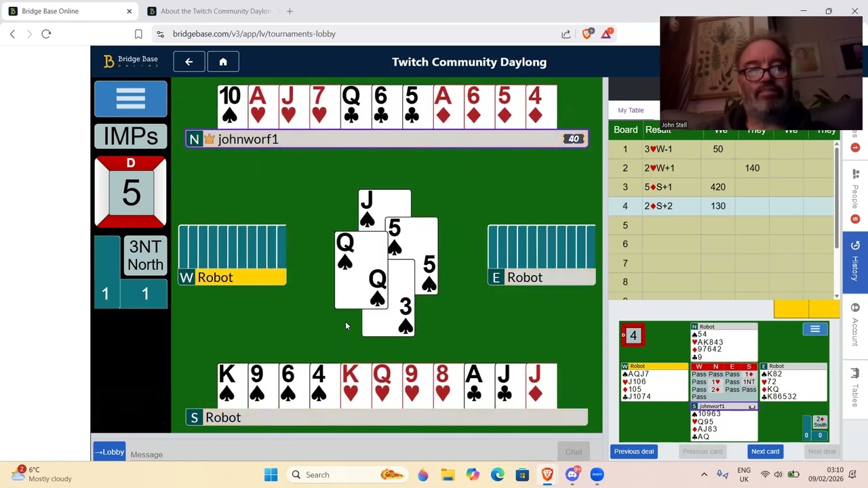
Task: Switch to the My Table tab
Action: (631, 110)
